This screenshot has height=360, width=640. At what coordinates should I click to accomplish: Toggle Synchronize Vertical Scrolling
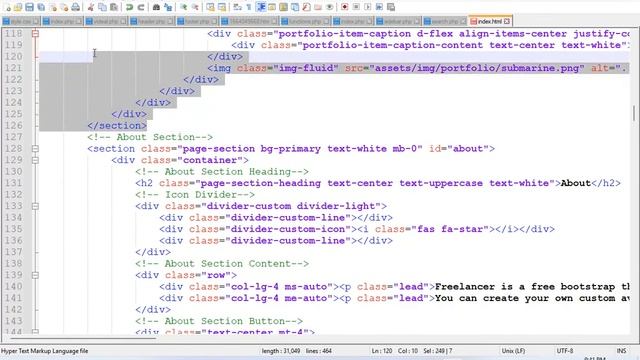point(211,7)
